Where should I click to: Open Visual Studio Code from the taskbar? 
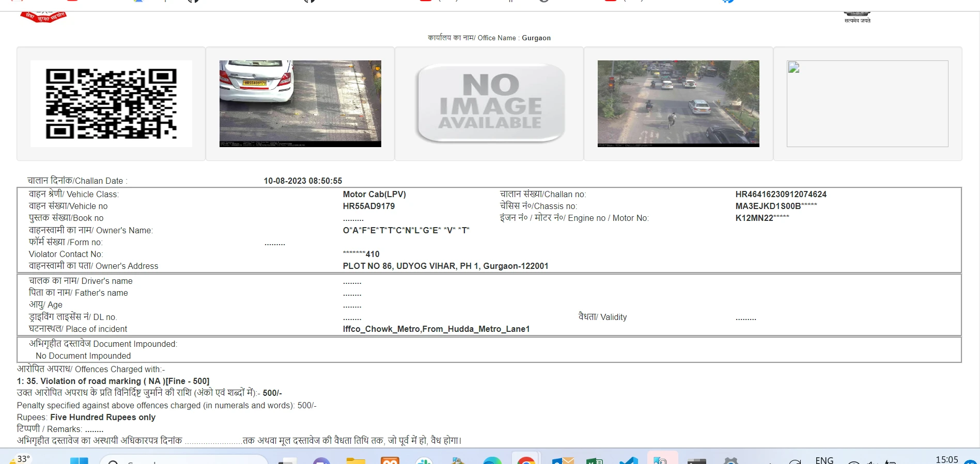[x=628, y=460]
